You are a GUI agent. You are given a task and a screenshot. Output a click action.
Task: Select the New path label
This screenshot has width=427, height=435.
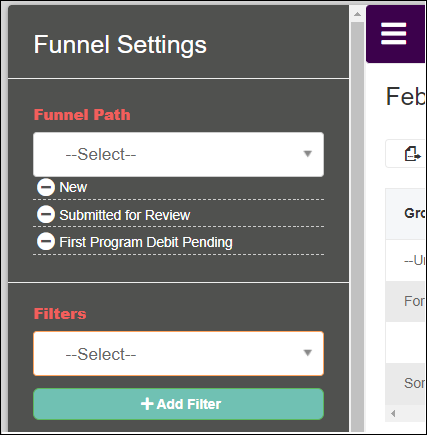pyautogui.click(x=73, y=187)
